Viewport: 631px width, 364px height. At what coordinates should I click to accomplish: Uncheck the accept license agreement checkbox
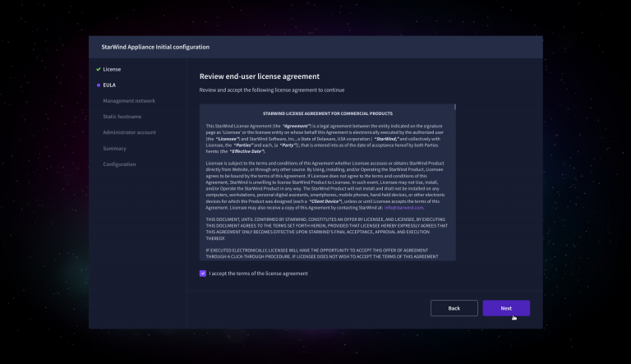point(203,274)
